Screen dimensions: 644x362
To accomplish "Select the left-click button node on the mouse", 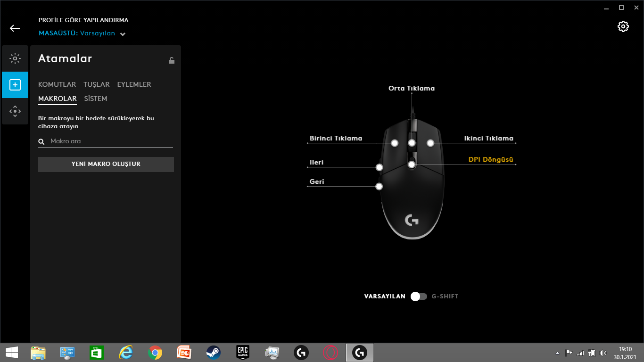I will pos(395,143).
